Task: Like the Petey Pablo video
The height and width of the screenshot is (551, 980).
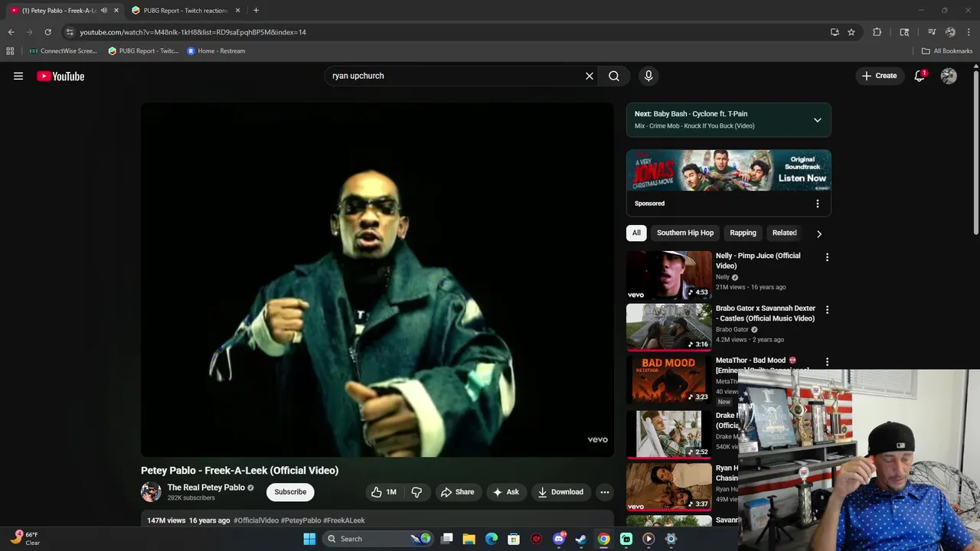Action: pyautogui.click(x=384, y=492)
